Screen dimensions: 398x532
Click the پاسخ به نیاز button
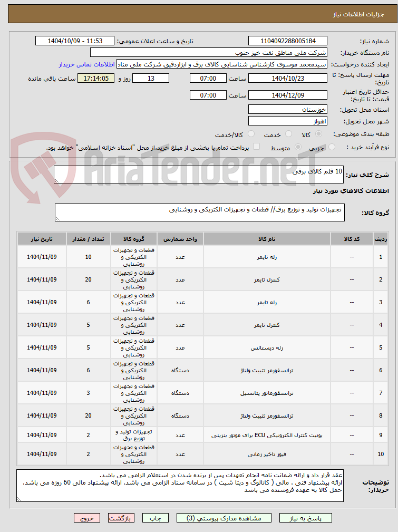click(x=306, y=518)
